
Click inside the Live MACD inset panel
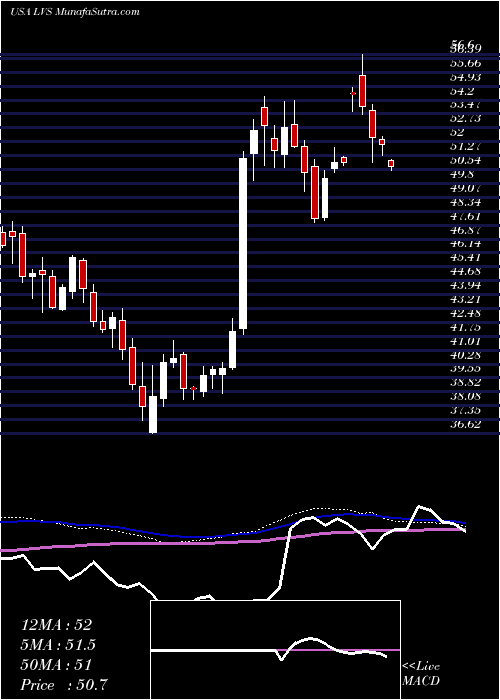tap(275, 650)
